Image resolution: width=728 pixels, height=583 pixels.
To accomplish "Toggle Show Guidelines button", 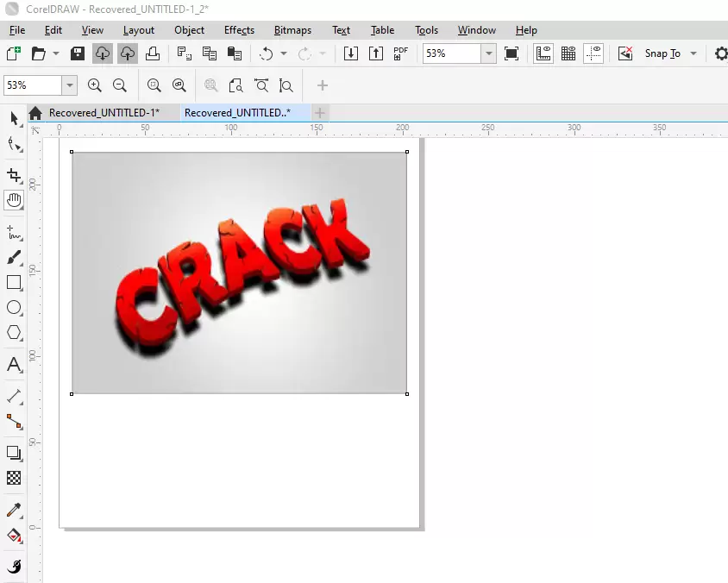I will (x=593, y=53).
